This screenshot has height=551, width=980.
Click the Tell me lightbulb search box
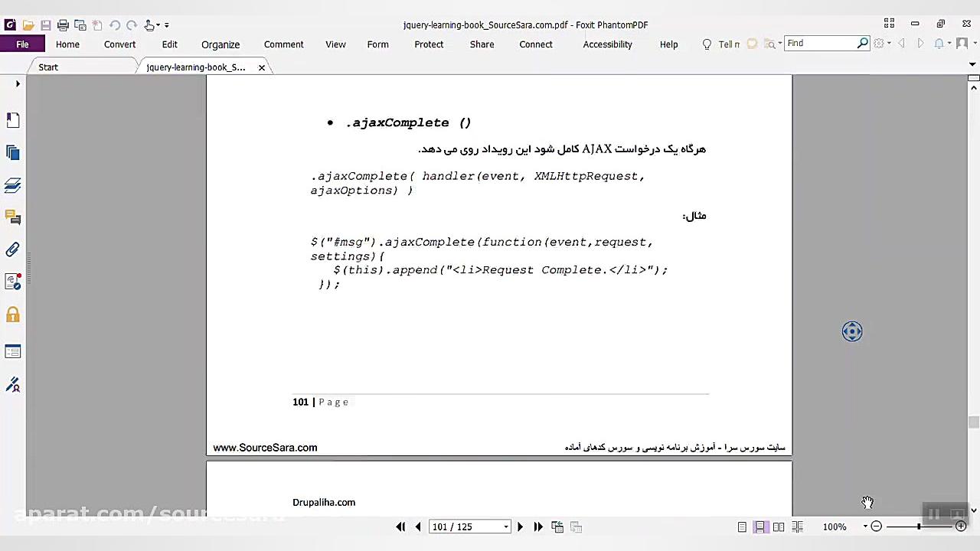click(721, 44)
